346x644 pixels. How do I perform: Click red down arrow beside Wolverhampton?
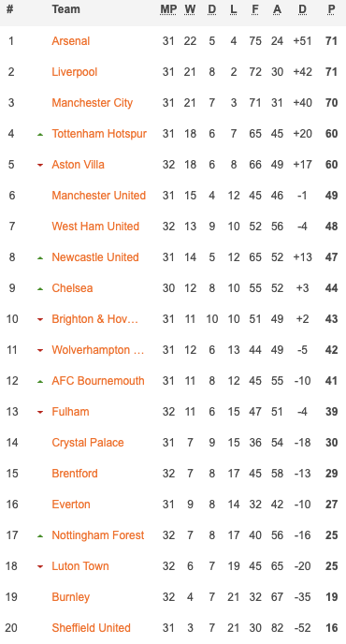(x=40, y=350)
